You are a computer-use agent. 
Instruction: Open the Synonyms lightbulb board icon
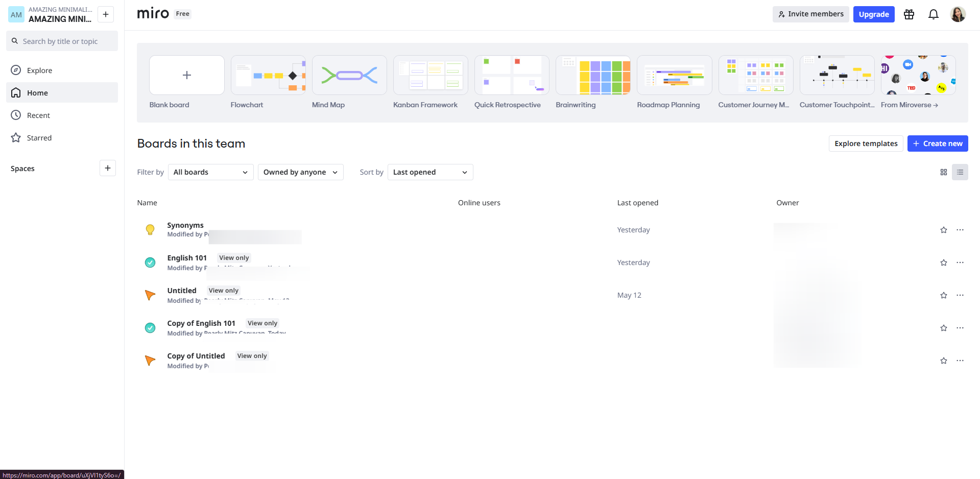point(150,230)
